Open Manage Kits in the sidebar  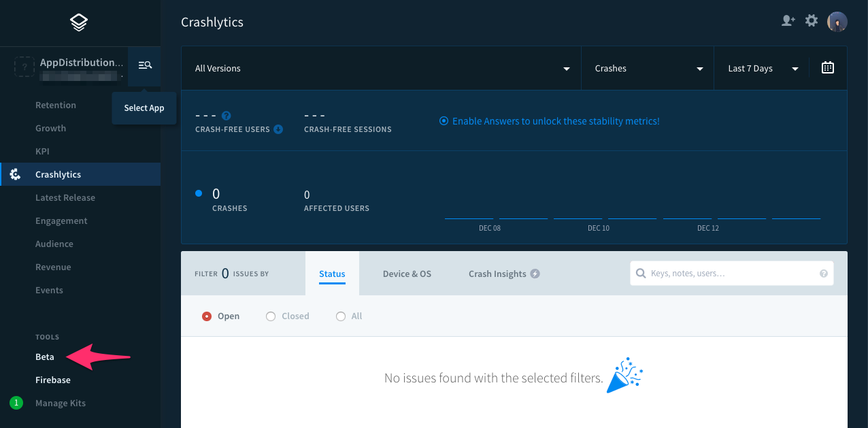pos(61,403)
